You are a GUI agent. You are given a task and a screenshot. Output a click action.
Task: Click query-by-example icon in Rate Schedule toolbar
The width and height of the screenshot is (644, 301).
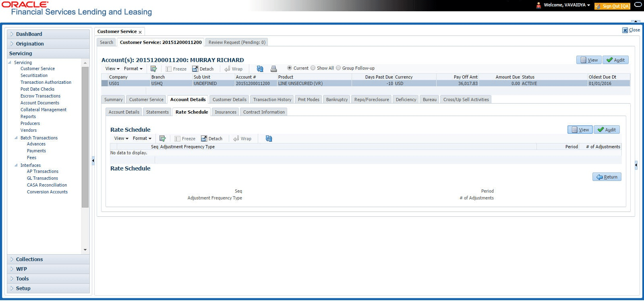pyautogui.click(x=162, y=139)
